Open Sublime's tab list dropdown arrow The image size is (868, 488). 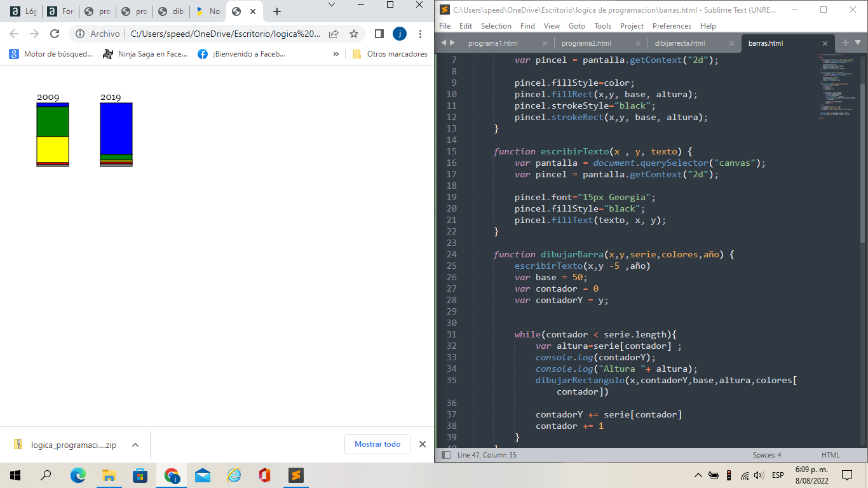pyautogui.click(x=859, y=43)
